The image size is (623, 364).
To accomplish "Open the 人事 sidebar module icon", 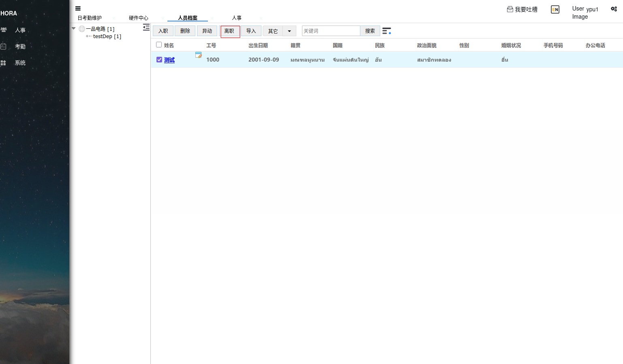I will [4, 30].
